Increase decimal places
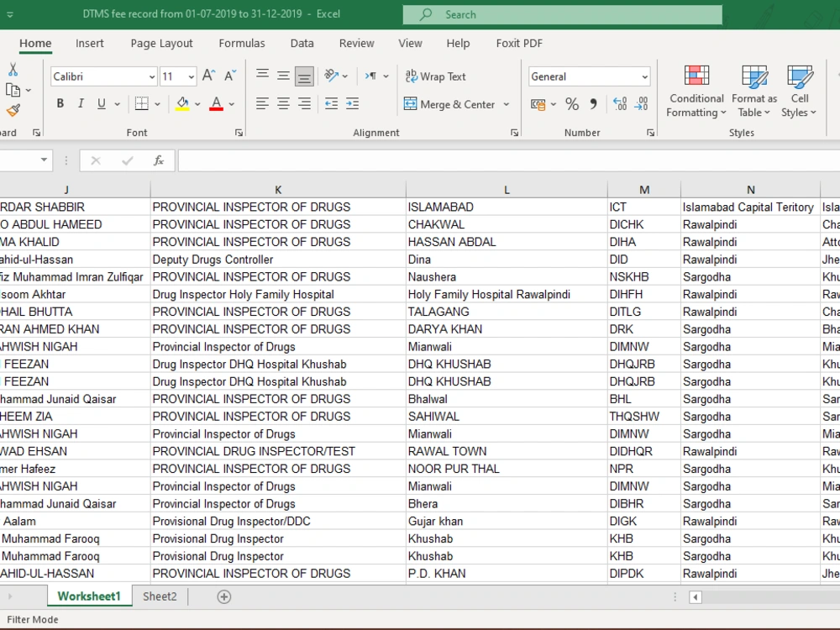The width and height of the screenshot is (840, 630). (620, 104)
